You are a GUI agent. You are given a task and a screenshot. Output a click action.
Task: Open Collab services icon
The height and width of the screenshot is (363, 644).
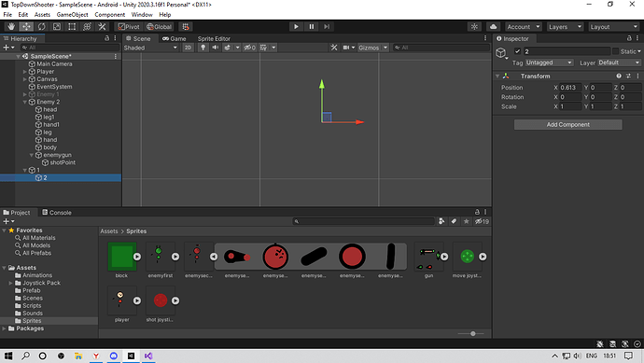tap(474, 27)
